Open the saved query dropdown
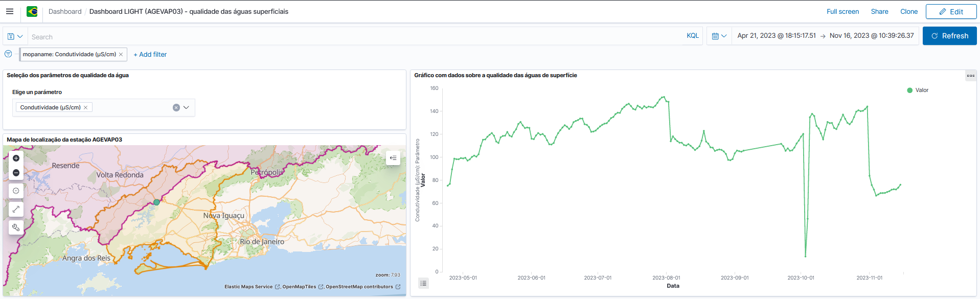This screenshot has width=980, height=299. pos(15,36)
